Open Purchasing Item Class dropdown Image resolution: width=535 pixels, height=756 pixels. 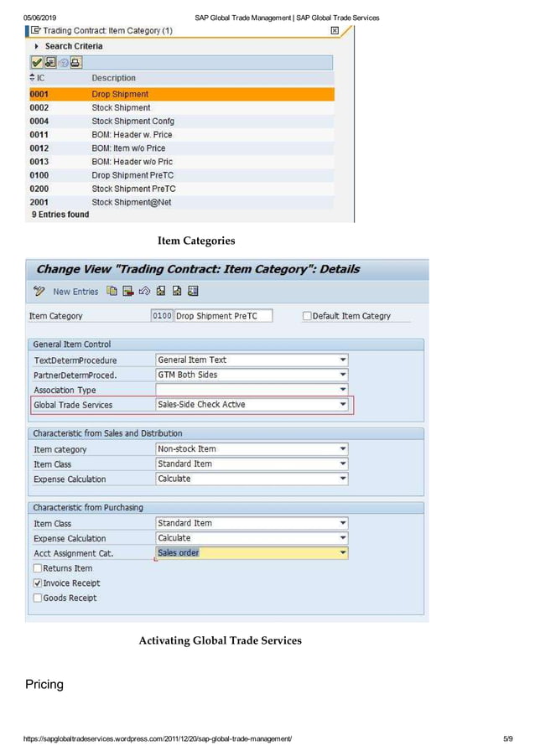pyautogui.click(x=342, y=523)
